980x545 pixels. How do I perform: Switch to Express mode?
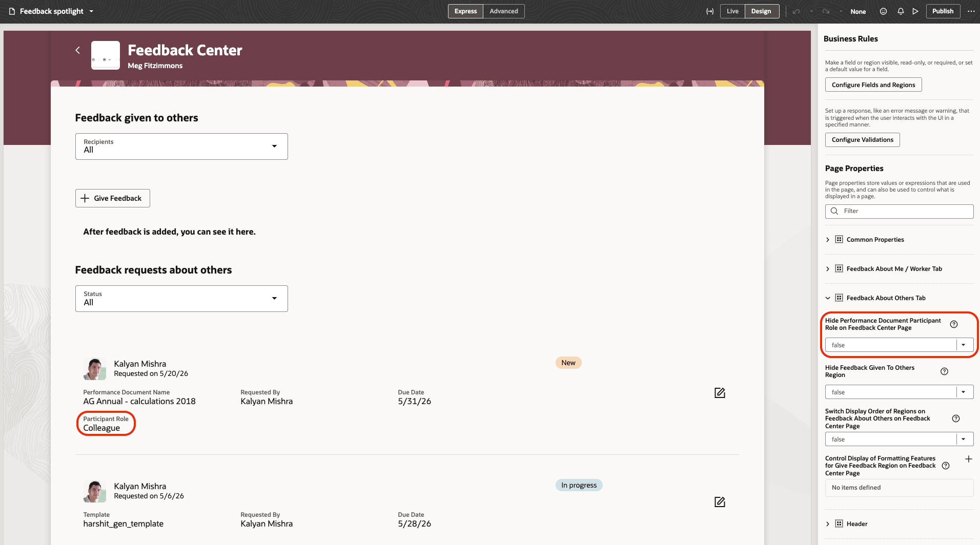(x=465, y=11)
